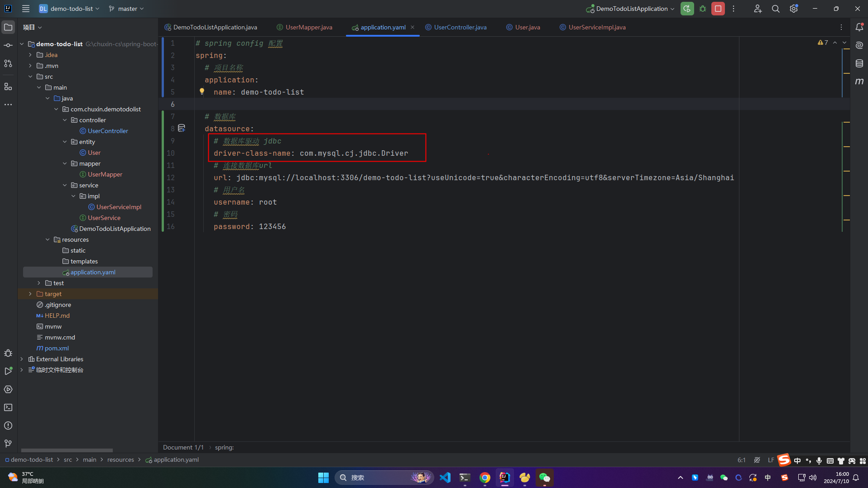Open editor tabs options menu
Image resolution: width=868 pixels, height=488 pixels.
click(x=841, y=27)
